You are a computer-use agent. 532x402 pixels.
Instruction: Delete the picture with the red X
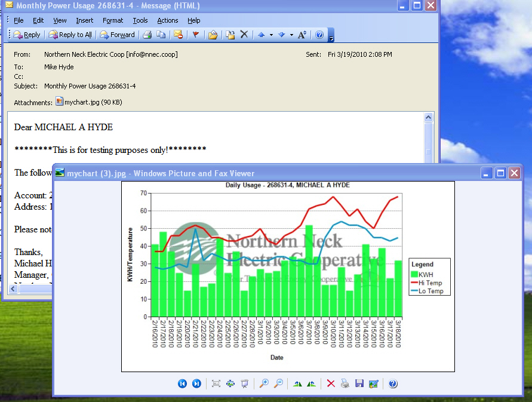[x=331, y=383]
